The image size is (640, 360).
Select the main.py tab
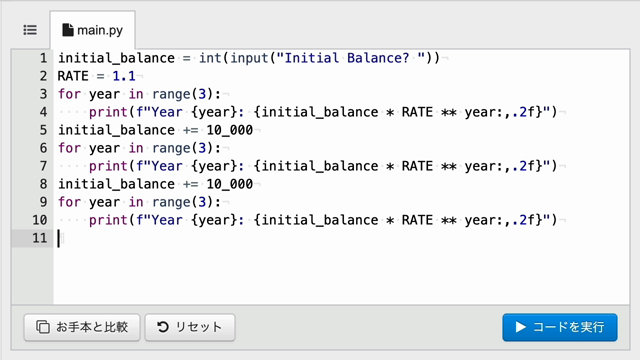pyautogui.click(x=93, y=30)
